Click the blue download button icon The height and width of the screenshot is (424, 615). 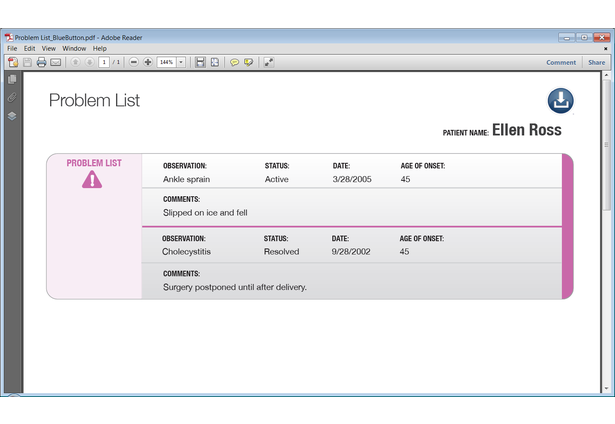coord(560,100)
